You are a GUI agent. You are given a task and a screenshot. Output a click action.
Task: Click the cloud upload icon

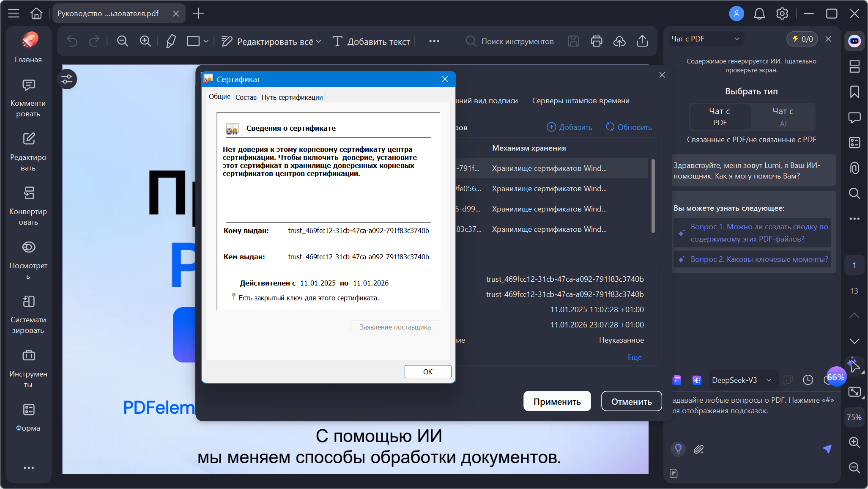pyautogui.click(x=619, y=41)
